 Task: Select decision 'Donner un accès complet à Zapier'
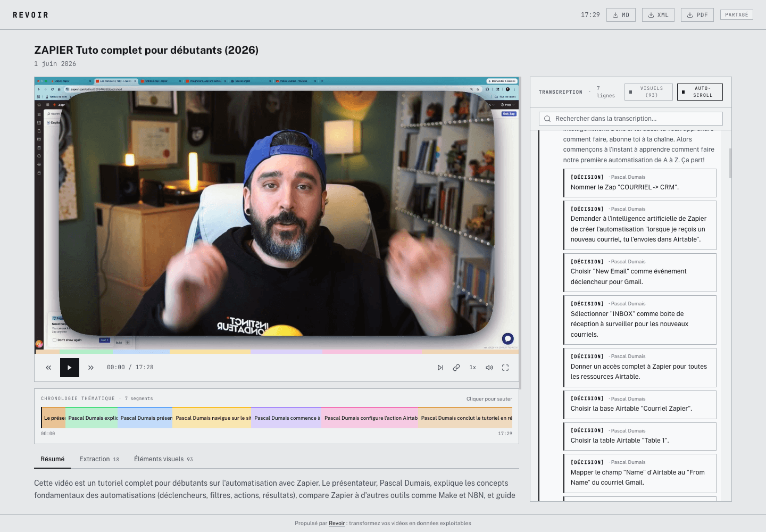click(x=639, y=367)
